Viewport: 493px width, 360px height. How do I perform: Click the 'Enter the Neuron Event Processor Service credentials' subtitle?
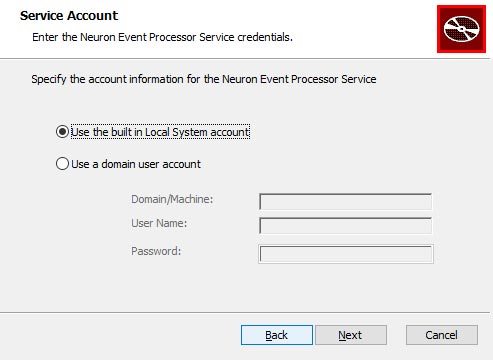162,37
